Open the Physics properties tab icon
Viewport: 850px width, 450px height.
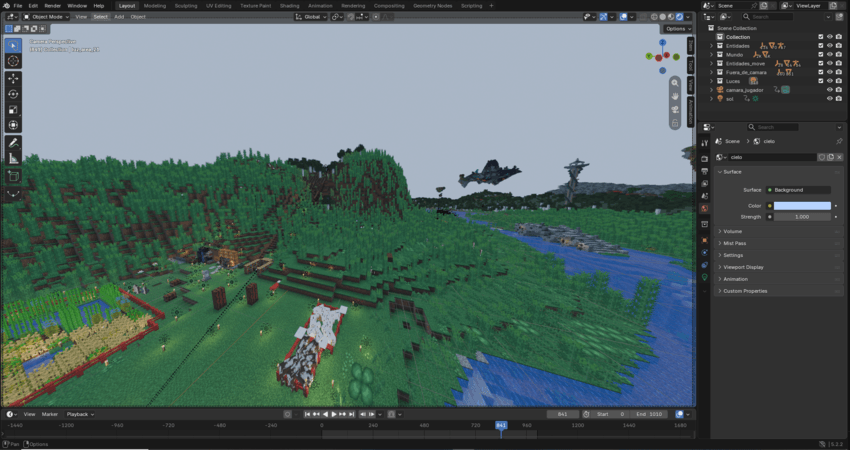point(704,253)
